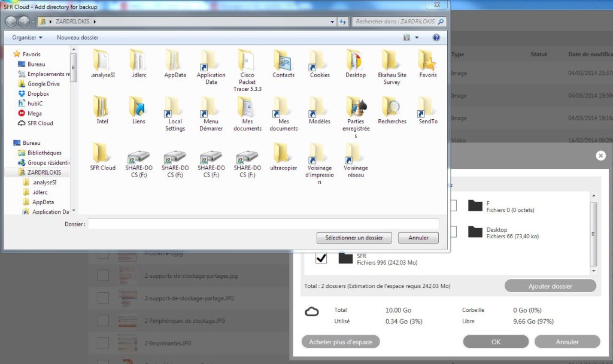
Task: Select the ultracopier folder icon
Action: click(283, 154)
